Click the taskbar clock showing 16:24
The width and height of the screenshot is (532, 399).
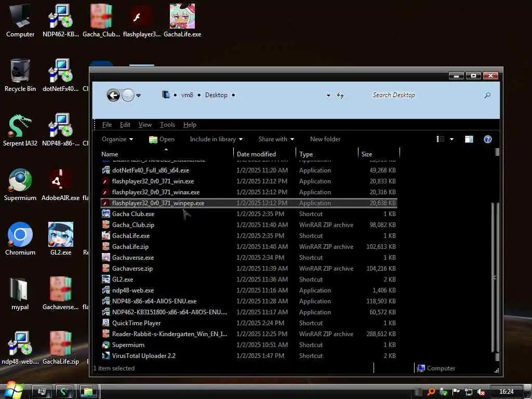(506, 392)
